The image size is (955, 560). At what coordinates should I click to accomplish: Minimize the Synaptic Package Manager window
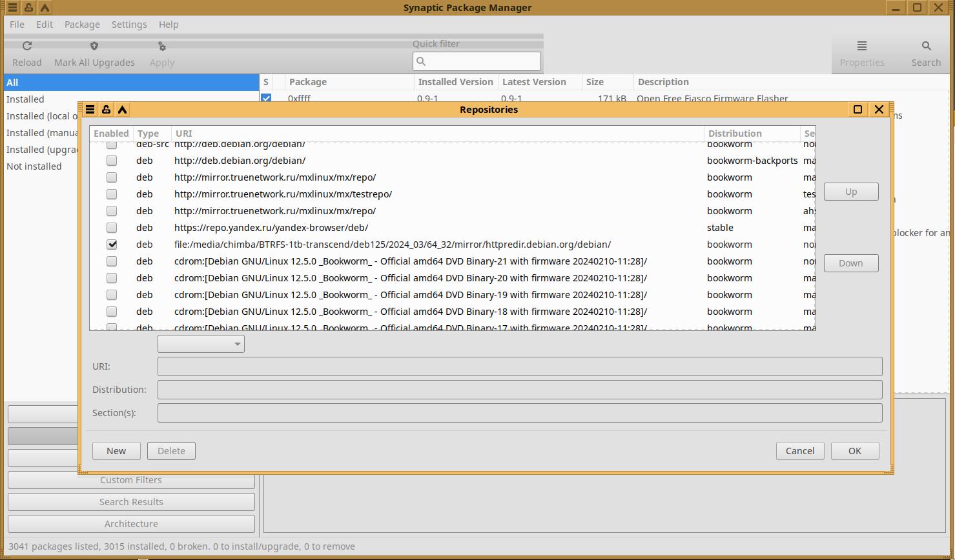[896, 8]
